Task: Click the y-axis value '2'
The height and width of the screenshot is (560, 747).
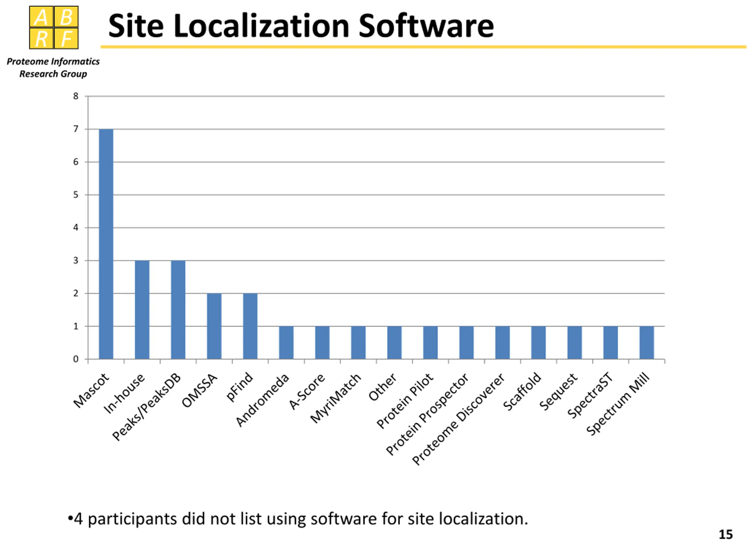Action: (76, 293)
